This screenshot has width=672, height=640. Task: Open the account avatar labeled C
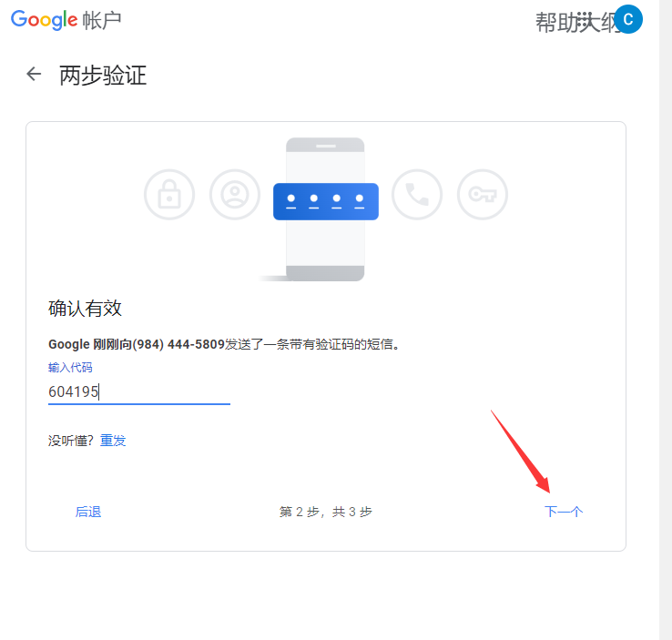pyautogui.click(x=628, y=19)
